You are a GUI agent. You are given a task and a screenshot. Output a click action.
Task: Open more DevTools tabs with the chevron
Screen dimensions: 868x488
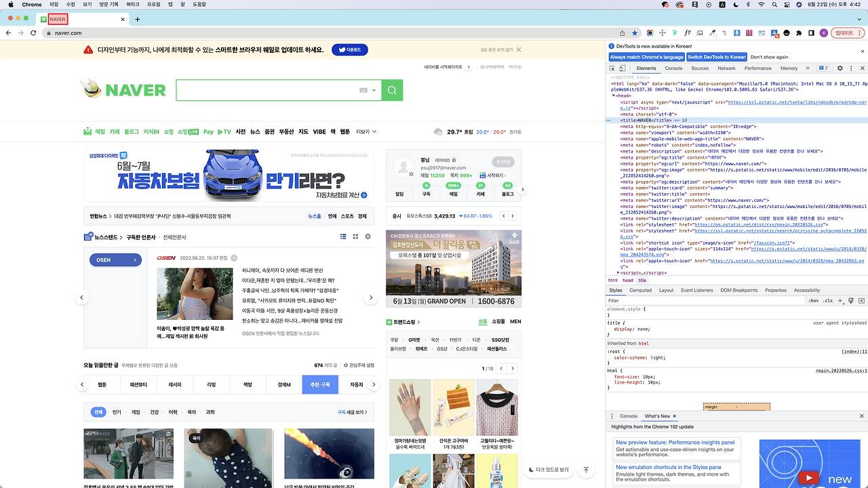point(809,68)
